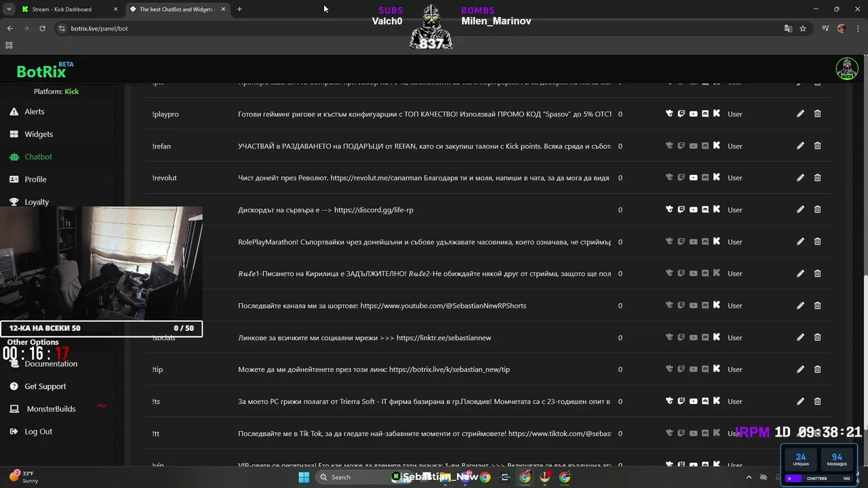Open the Chrome translate page icon
Viewport: 868px width, 488px height.
coord(788,28)
